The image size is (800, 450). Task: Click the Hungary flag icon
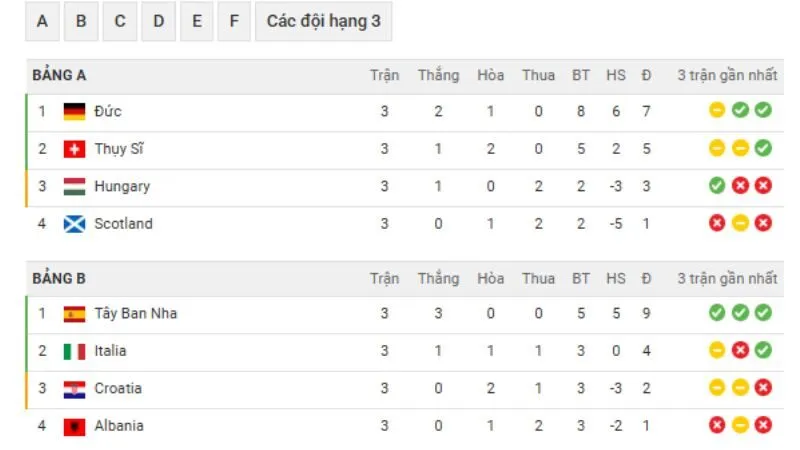coord(74,186)
